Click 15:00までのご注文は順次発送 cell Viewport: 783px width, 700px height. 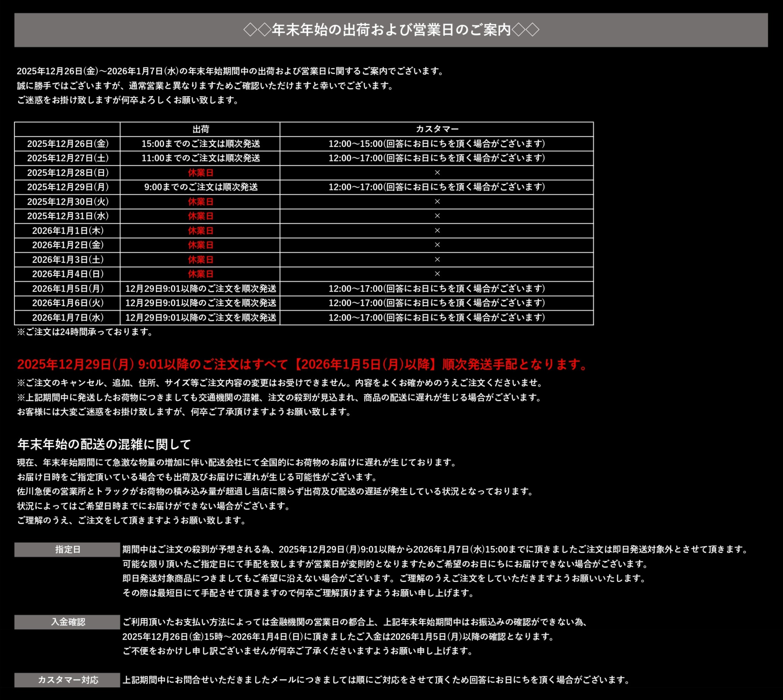point(201,144)
